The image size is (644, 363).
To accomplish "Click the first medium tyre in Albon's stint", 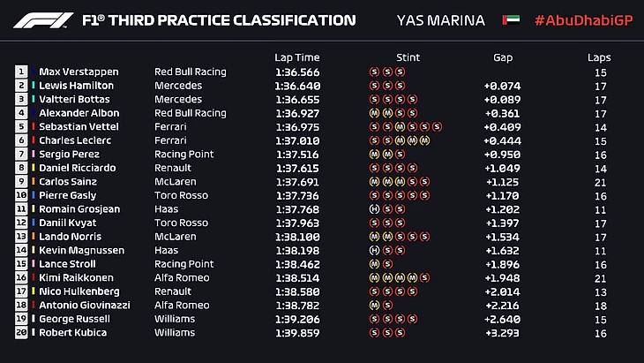I will pos(374,113).
